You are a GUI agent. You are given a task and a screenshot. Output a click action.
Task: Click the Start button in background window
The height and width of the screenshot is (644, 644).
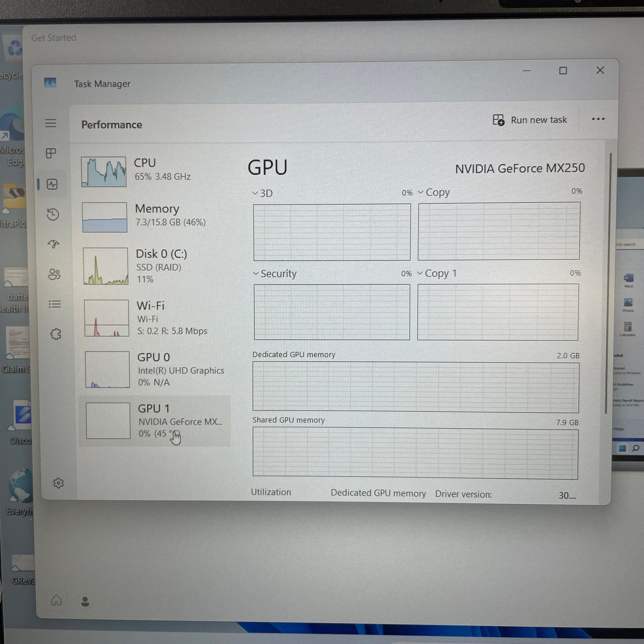click(622, 448)
